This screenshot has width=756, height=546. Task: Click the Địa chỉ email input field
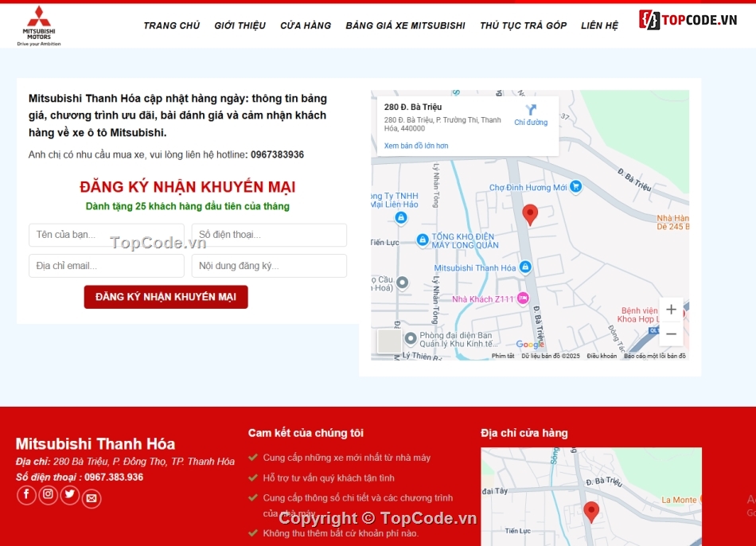(107, 266)
